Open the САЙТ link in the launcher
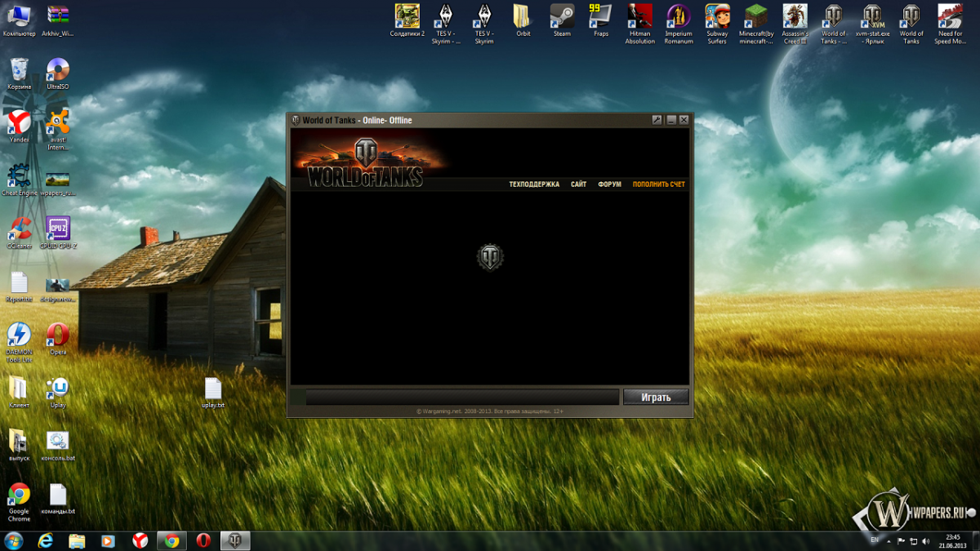The width and height of the screenshot is (980, 551). click(578, 184)
